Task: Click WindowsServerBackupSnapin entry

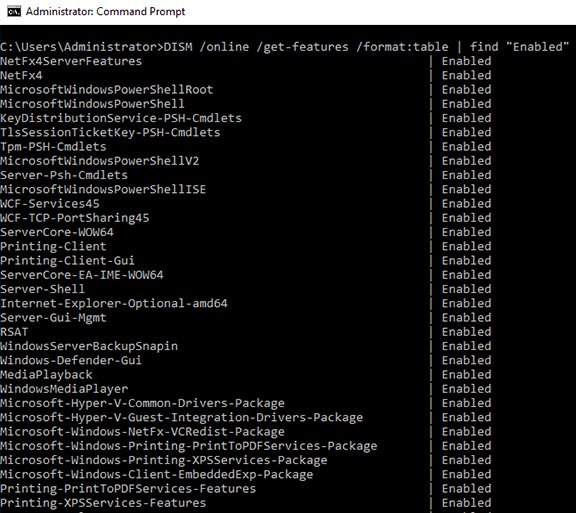Action: pos(89,346)
